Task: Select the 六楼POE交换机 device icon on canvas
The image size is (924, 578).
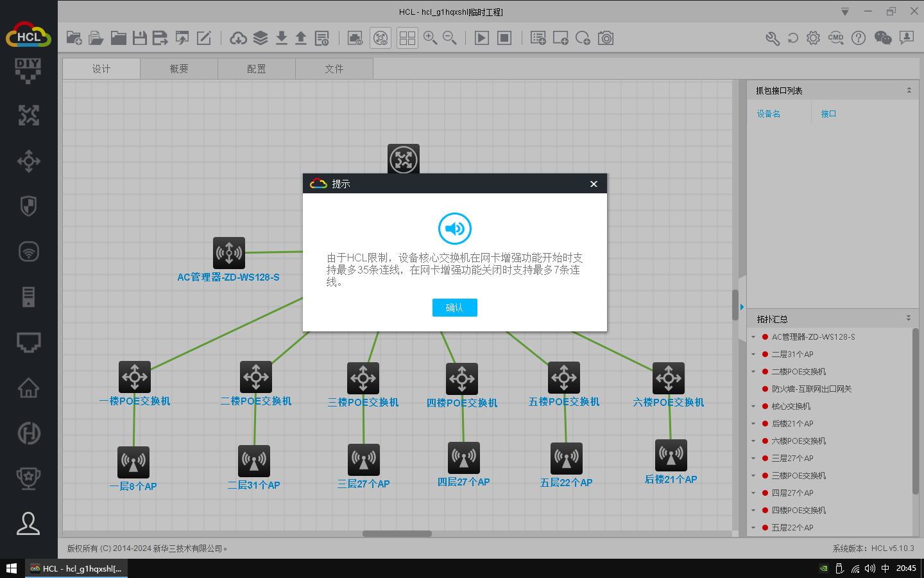Action: (x=669, y=378)
